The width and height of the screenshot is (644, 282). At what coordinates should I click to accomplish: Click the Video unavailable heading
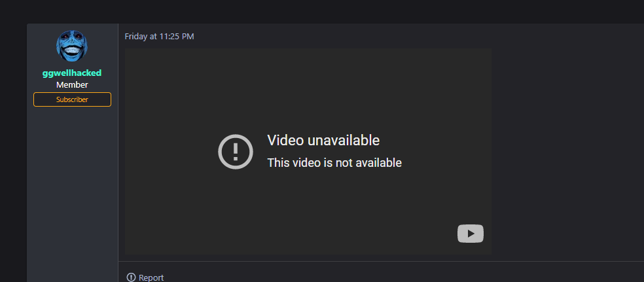323,141
